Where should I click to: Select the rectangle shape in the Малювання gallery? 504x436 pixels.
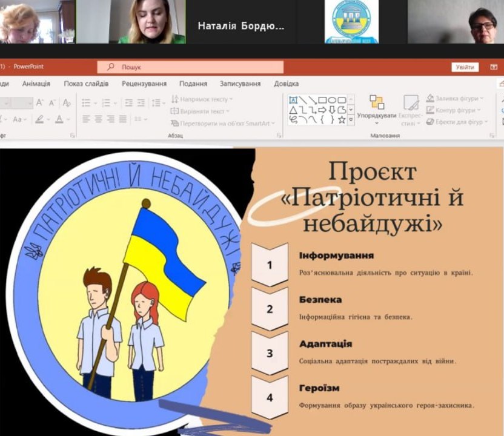click(322, 100)
